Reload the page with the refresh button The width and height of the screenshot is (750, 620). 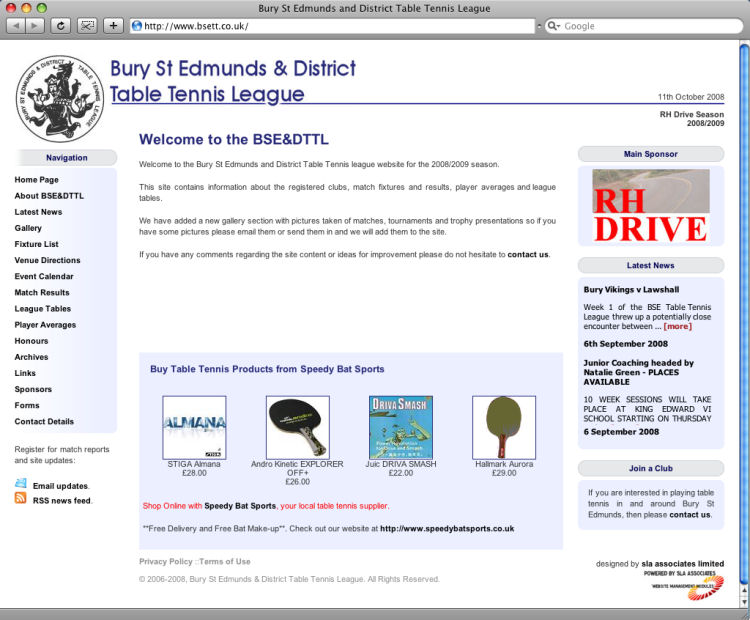coord(61,26)
